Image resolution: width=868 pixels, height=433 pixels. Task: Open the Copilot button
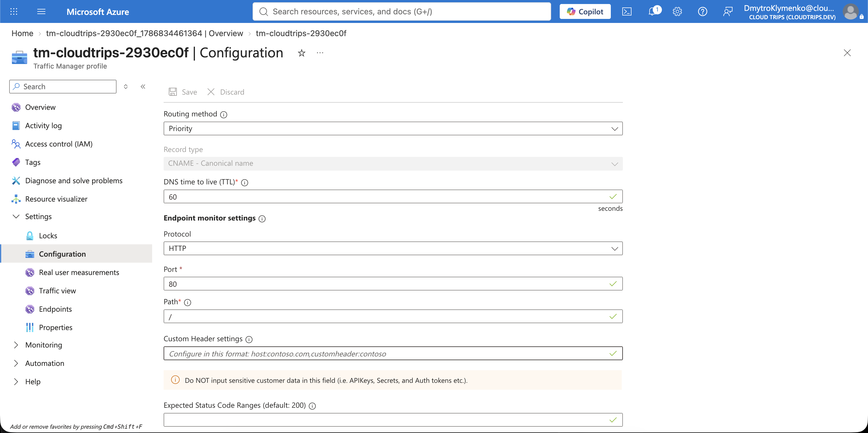pos(585,11)
